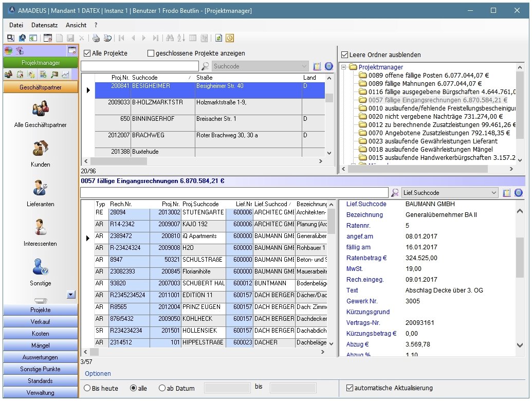Select the Interessenten sidebar icon
532x401 pixels.
point(41,228)
